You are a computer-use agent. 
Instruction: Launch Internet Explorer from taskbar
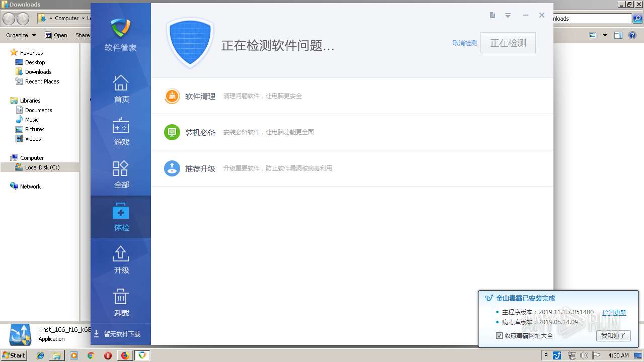point(40,355)
